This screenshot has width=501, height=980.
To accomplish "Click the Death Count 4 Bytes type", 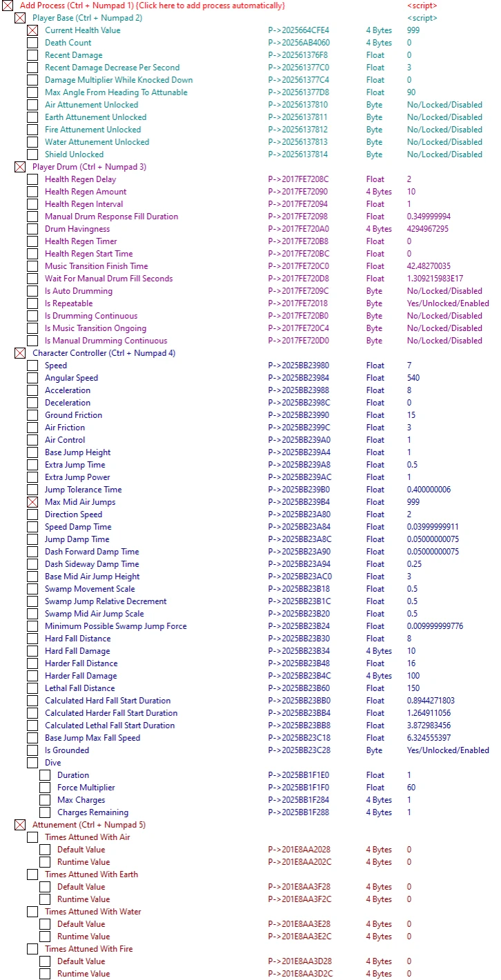I will pyautogui.click(x=379, y=43).
